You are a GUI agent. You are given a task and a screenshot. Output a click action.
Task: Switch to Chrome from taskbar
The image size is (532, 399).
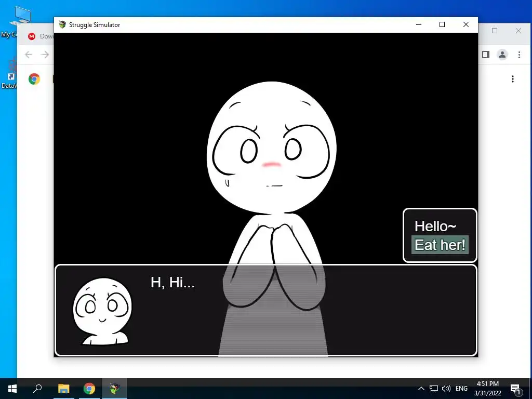[89, 389]
